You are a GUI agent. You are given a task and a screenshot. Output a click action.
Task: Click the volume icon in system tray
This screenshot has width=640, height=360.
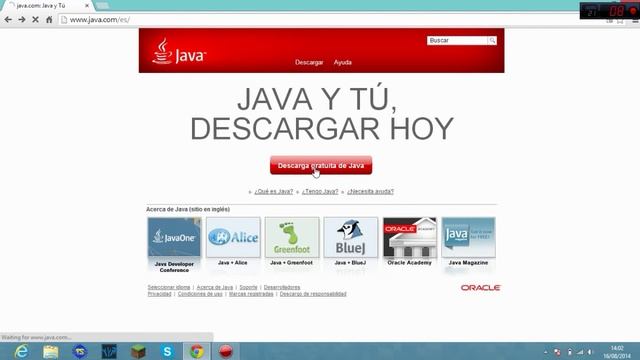(x=590, y=352)
